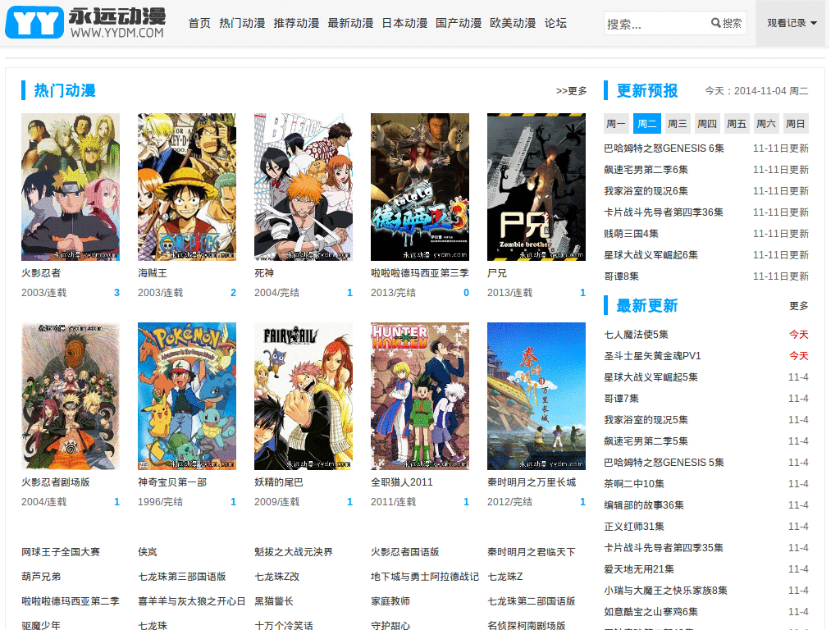Open 爱天地无用21集 in 最新更新
The width and height of the screenshot is (840, 630).
(x=639, y=569)
